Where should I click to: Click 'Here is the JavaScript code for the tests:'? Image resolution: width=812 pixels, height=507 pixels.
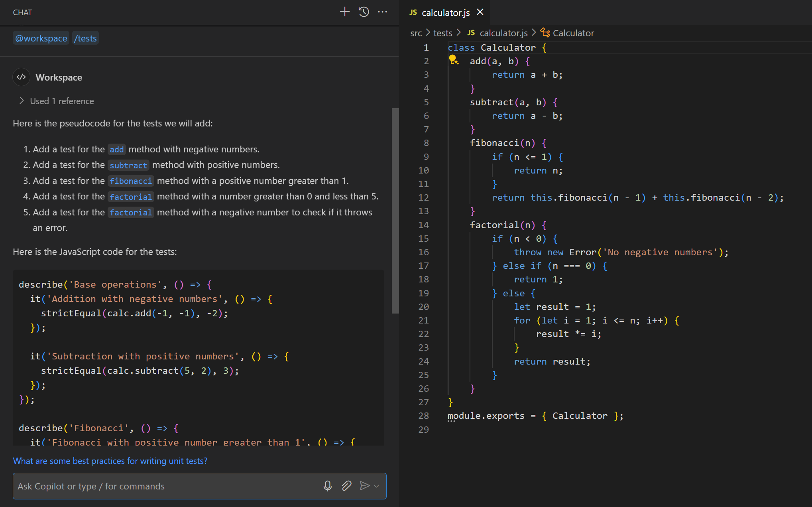point(95,252)
